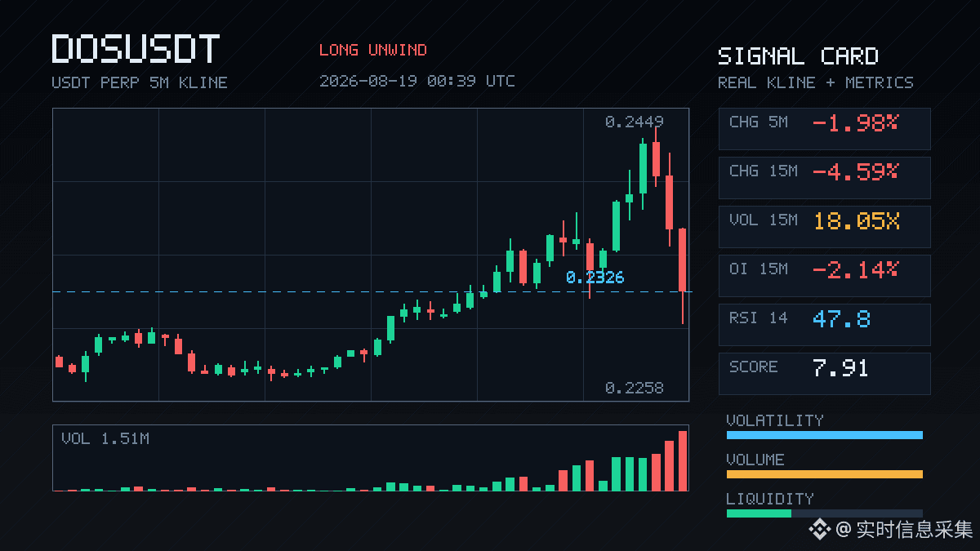This screenshot has height=551, width=980.
Task: Click the blue VOLATILITY bar
Action: [824, 435]
